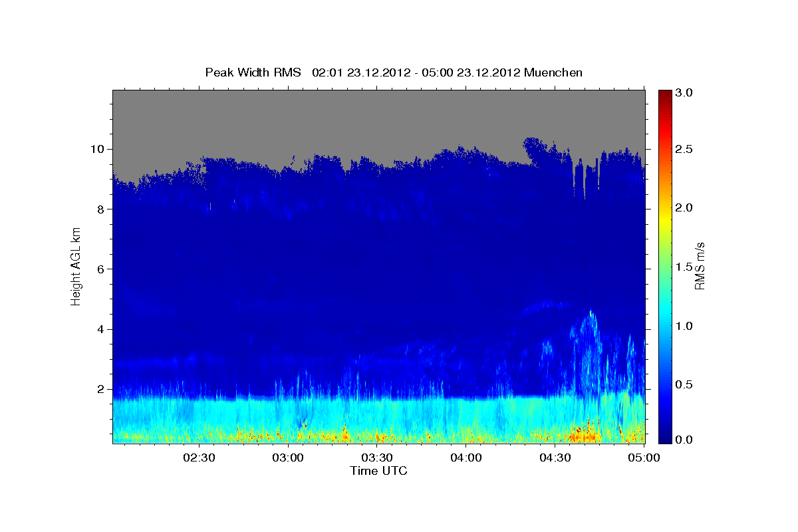
Task: Click the plot title 'Peak Width RMS'
Action: [x=253, y=72]
